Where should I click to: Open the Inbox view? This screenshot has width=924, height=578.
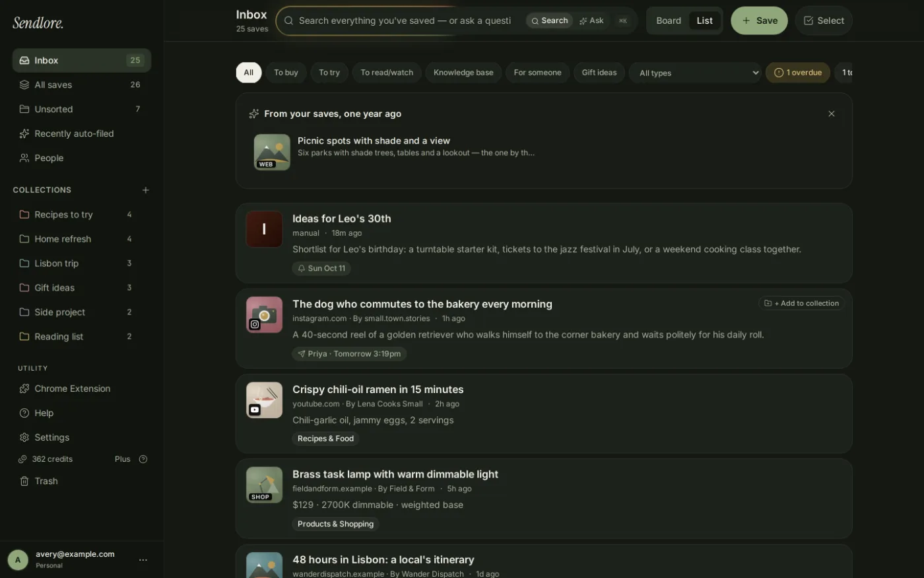(82, 60)
